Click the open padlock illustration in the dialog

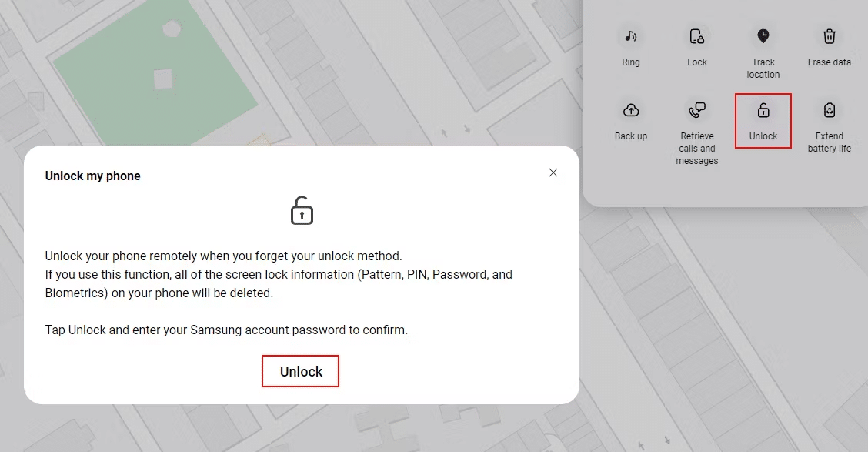301,209
